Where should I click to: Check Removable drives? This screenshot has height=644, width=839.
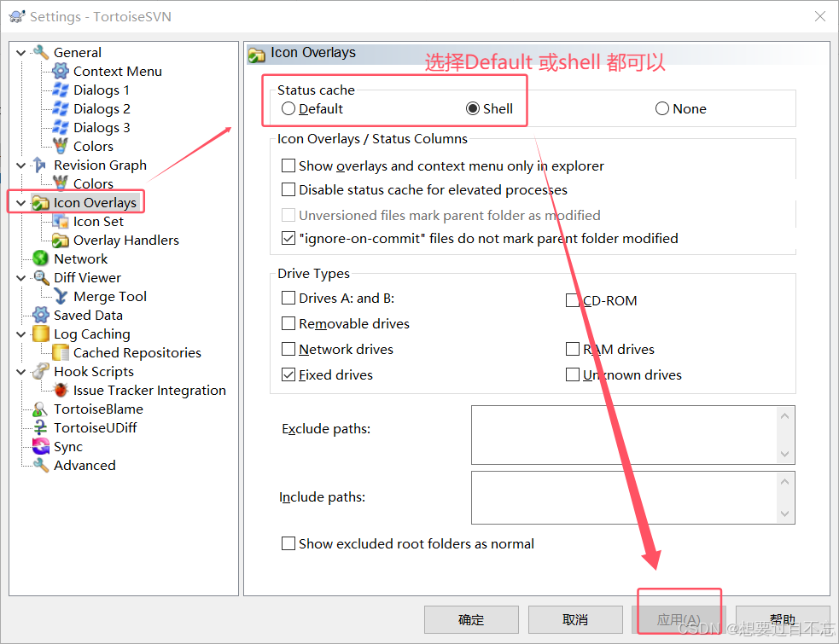(x=288, y=323)
